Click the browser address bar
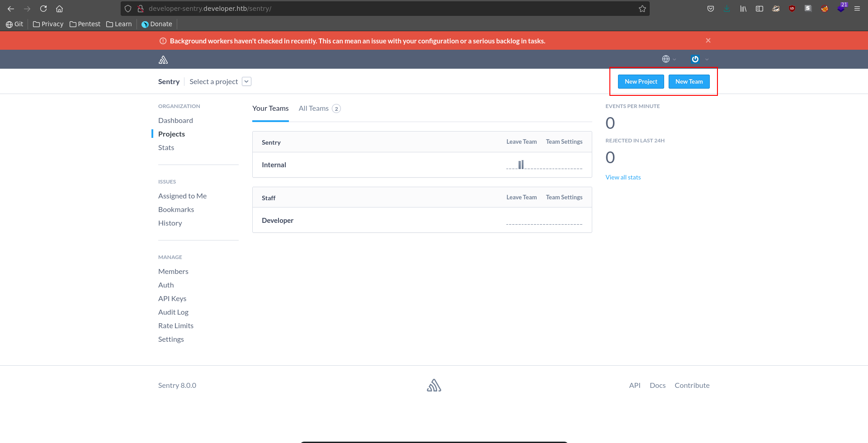The height and width of the screenshot is (443, 868). 384,9
